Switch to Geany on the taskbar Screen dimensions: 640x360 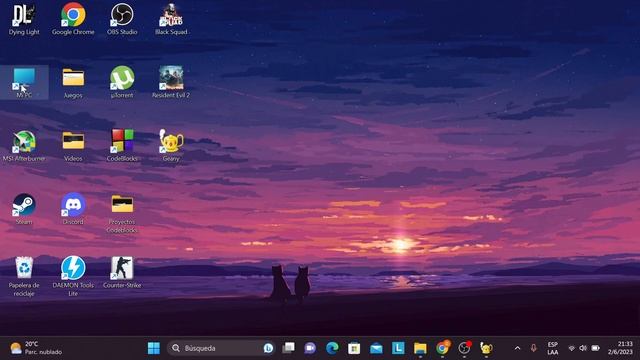(x=486, y=348)
